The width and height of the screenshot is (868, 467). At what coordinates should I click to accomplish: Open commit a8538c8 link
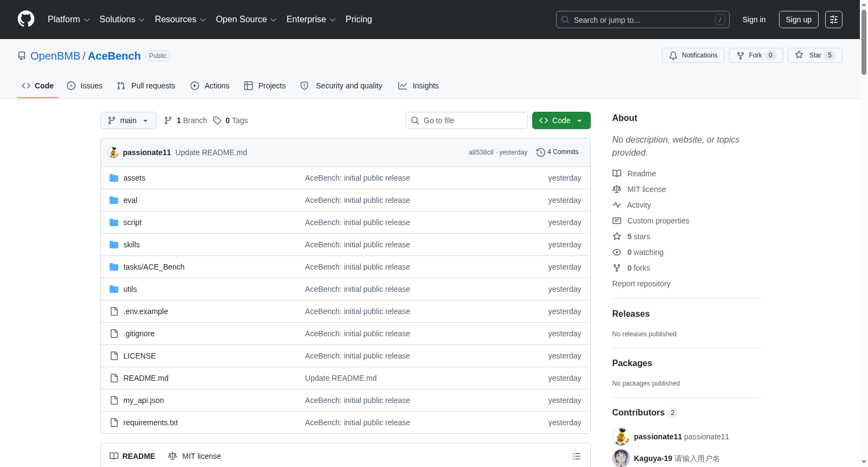(x=481, y=152)
